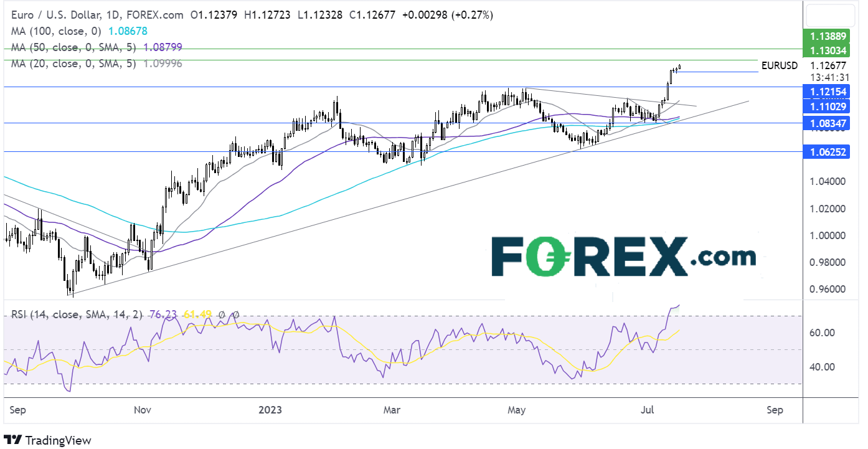Screen dimensions: 868x449
Task: Click the May label on time axis
Action: point(517,410)
